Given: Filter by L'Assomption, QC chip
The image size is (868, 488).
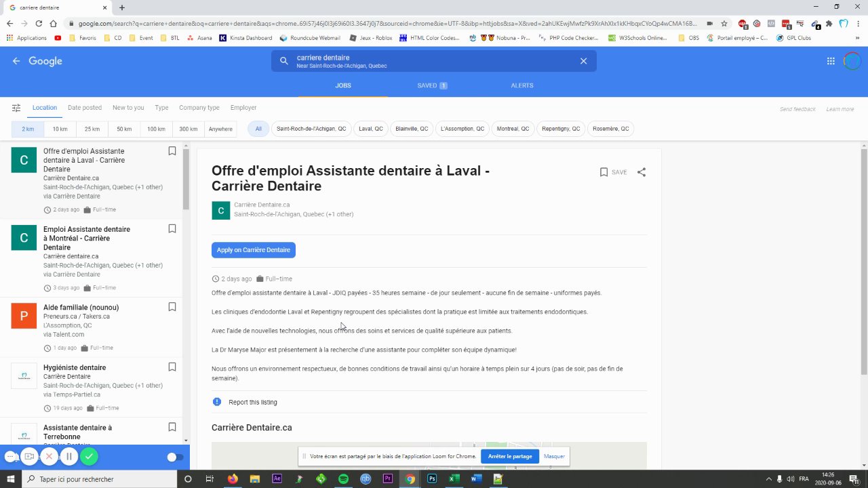Looking at the screenshot, I should [x=462, y=129].
